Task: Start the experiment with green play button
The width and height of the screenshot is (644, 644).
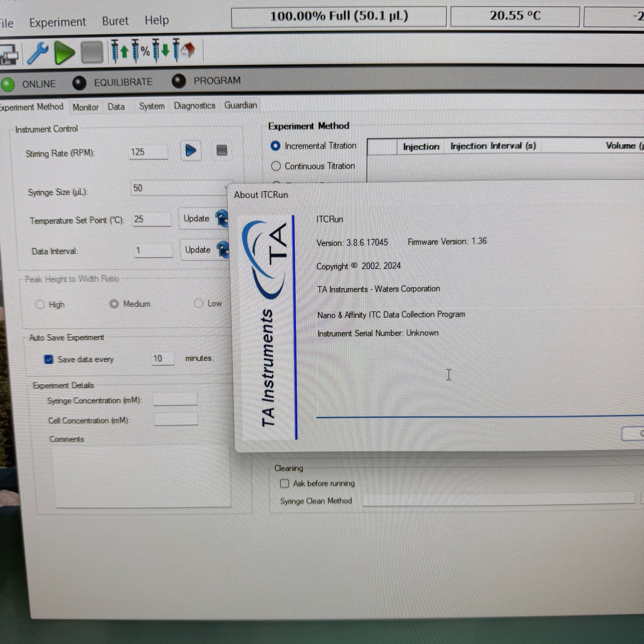Action: pos(64,52)
